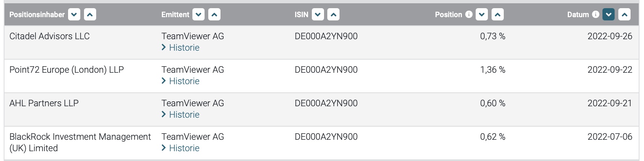
Task: Expand Historie for Citadel Advisors LLC row
Action: [x=181, y=47]
